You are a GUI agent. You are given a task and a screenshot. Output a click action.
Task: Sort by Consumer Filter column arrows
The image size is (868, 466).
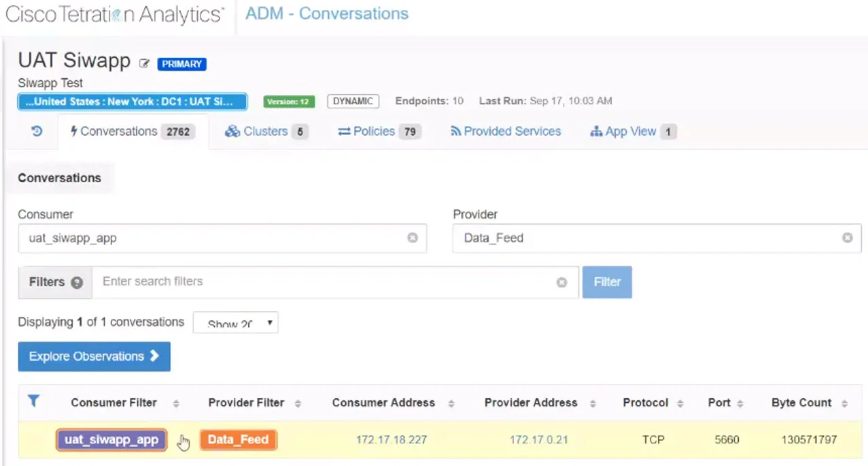tap(176, 404)
